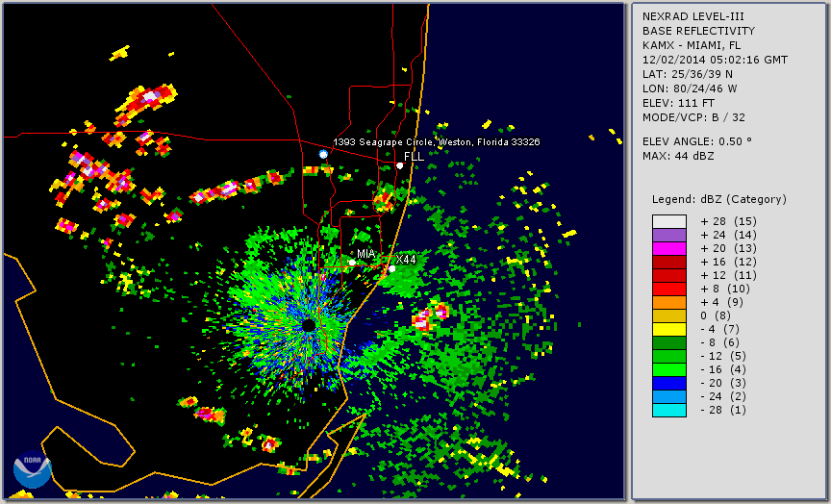Image resolution: width=831 pixels, height=504 pixels.
Task: Click the '+ 12 (11)' legend value
Action: click(x=728, y=276)
